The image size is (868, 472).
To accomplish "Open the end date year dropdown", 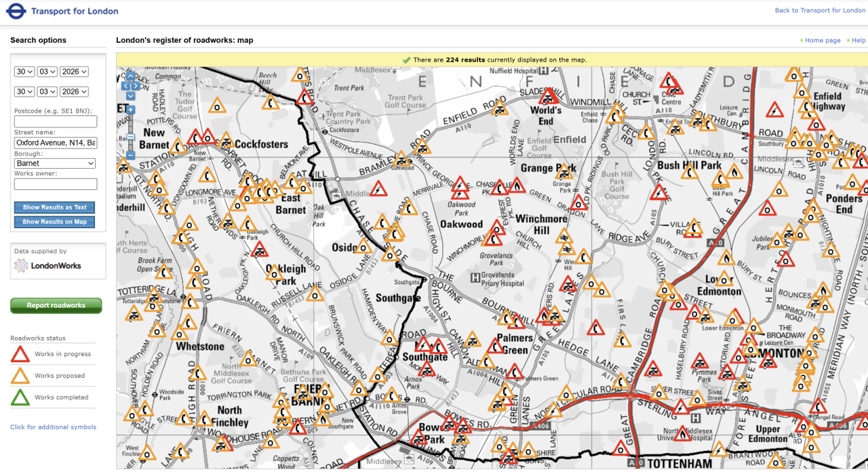I will (x=74, y=92).
